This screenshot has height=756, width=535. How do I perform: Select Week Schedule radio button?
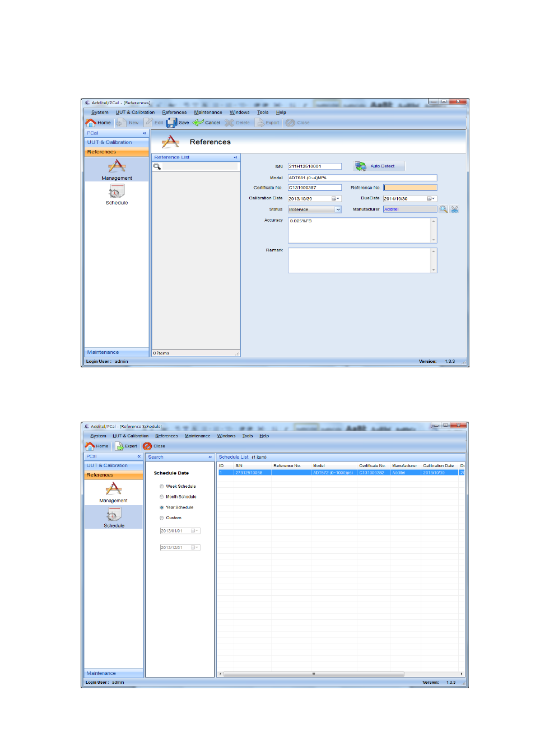click(162, 487)
